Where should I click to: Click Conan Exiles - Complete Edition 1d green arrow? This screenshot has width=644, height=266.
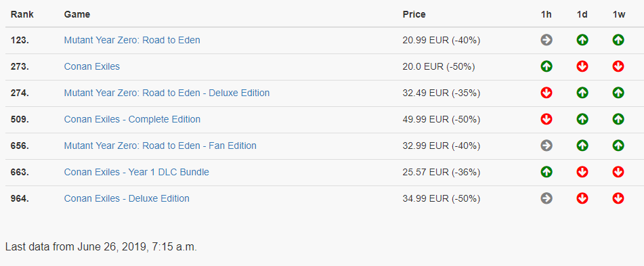coord(582,119)
